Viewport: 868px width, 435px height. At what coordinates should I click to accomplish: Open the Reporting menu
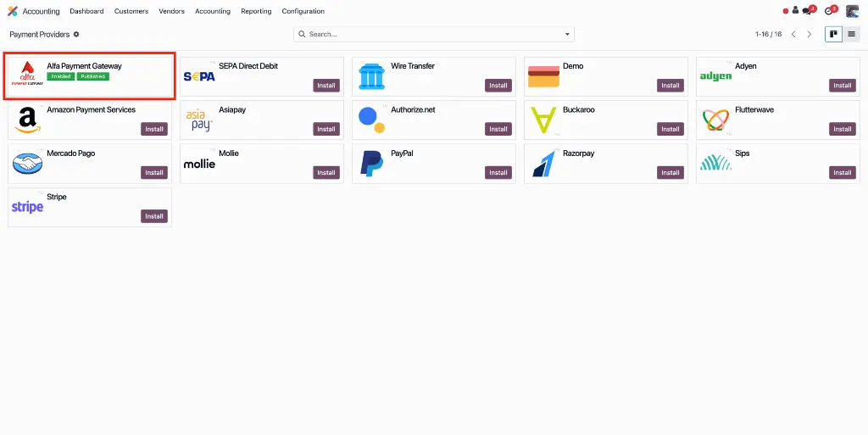[x=256, y=11]
